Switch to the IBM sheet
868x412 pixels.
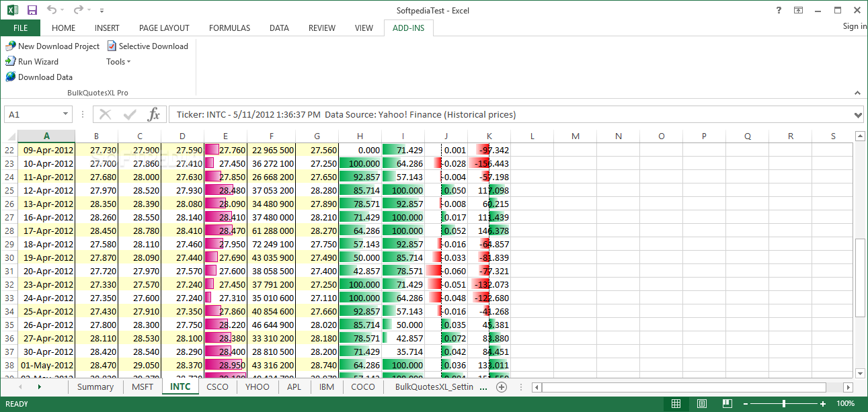(327, 387)
